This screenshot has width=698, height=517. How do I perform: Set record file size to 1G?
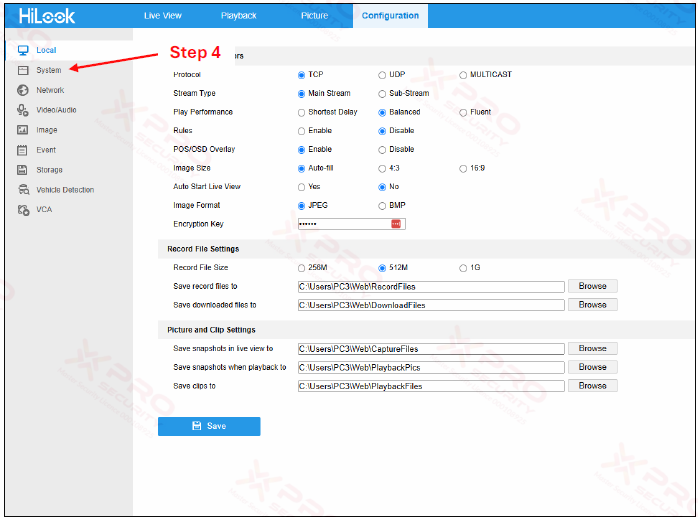[462, 268]
